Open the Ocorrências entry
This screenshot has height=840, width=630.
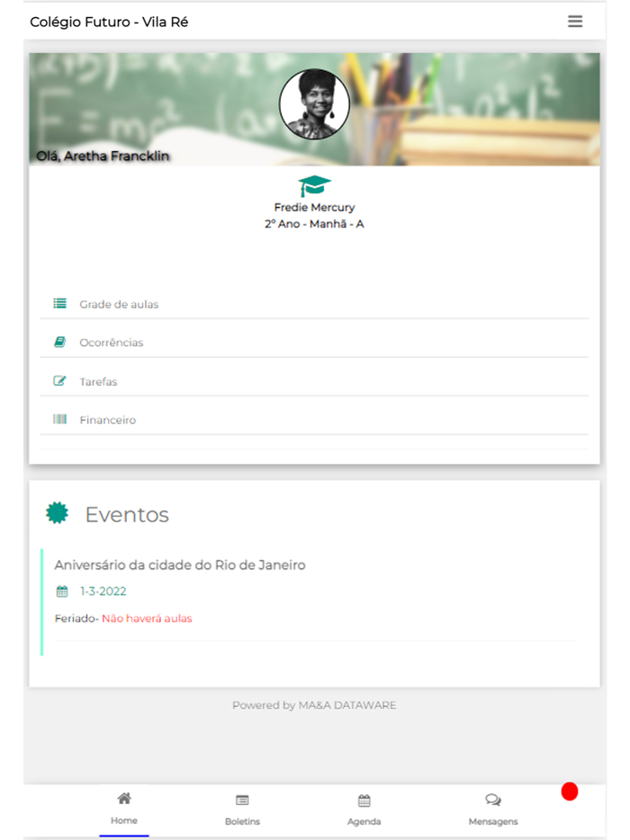314,343
